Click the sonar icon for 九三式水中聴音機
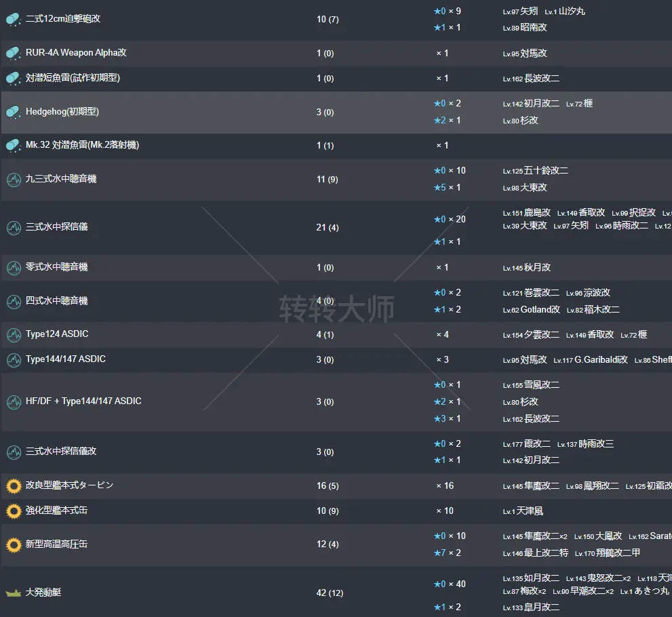 point(13,179)
